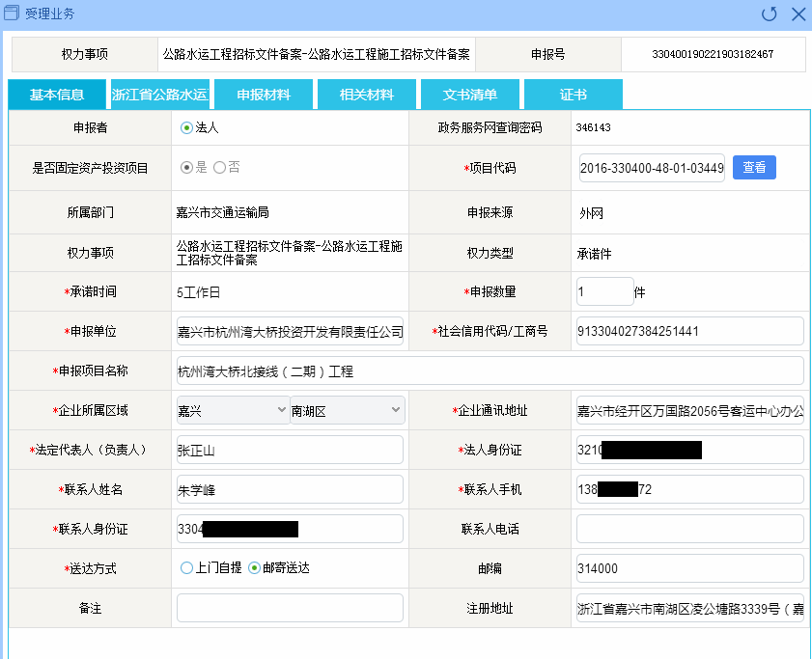Open the 相关材料 tab
This screenshot has height=659, width=812.
coord(367,95)
